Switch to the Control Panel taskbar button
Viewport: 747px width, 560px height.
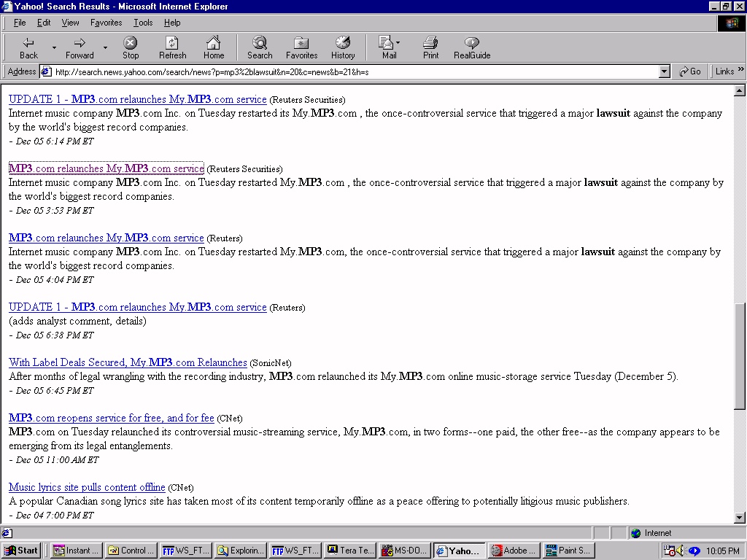131,551
